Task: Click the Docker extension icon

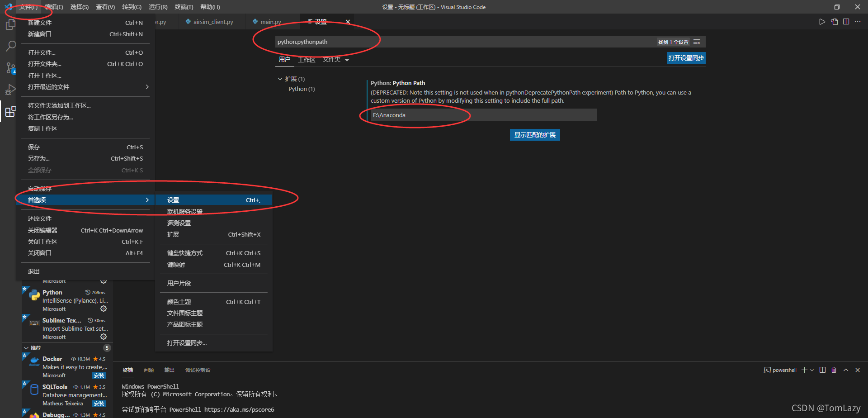Action: tap(34, 362)
